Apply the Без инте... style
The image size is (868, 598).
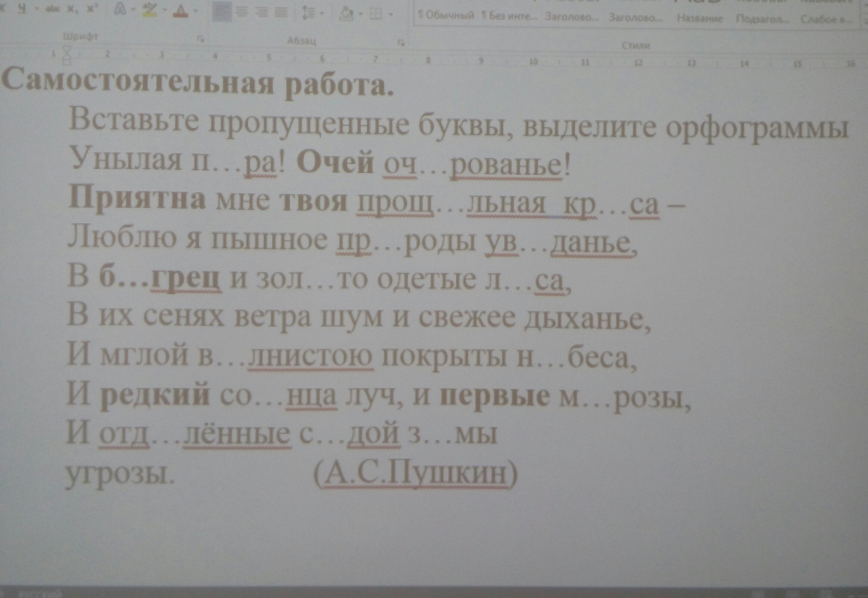pos(509,16)
